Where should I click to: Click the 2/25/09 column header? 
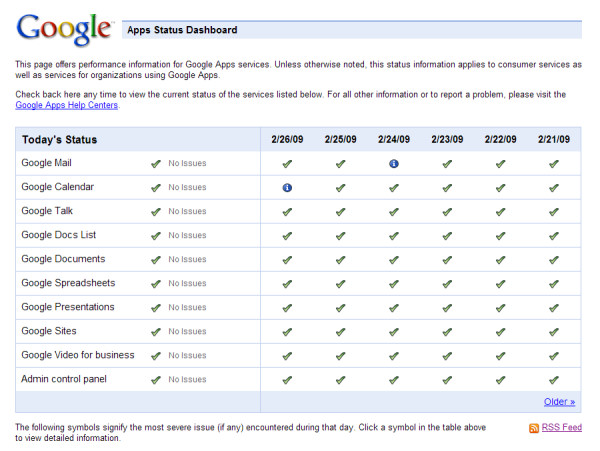341,139
